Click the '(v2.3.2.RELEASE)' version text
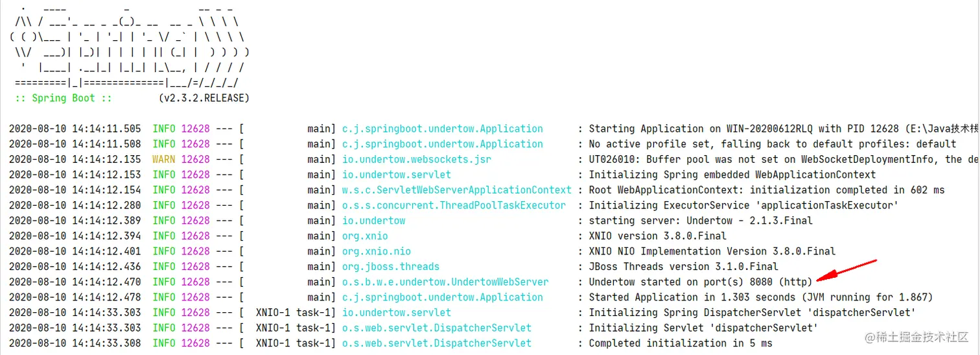 tap(204, 98)
